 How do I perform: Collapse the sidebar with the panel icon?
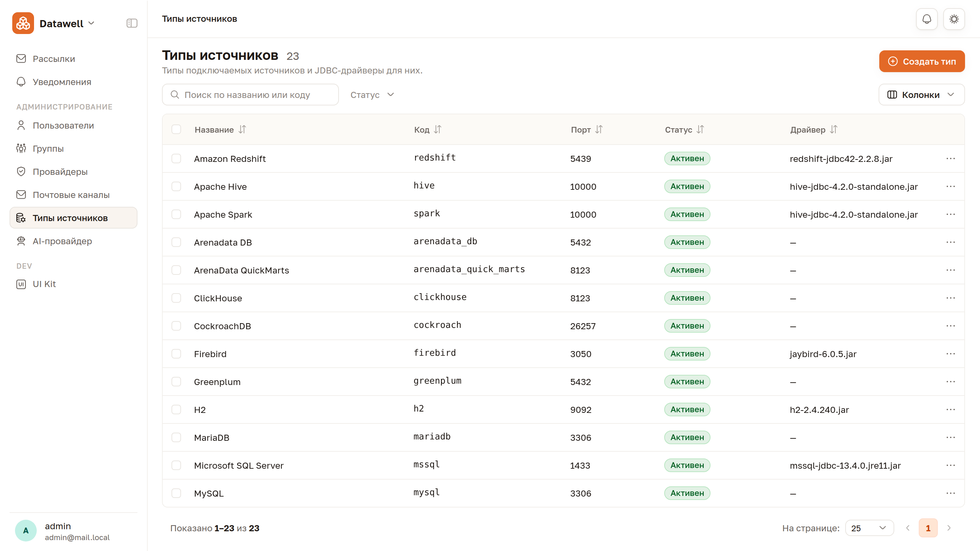tap(132, 23)
